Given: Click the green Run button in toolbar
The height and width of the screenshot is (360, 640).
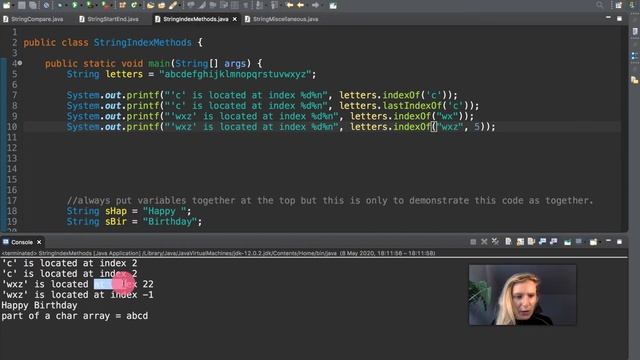Looking at the screenshot, I should pos(75,5).
